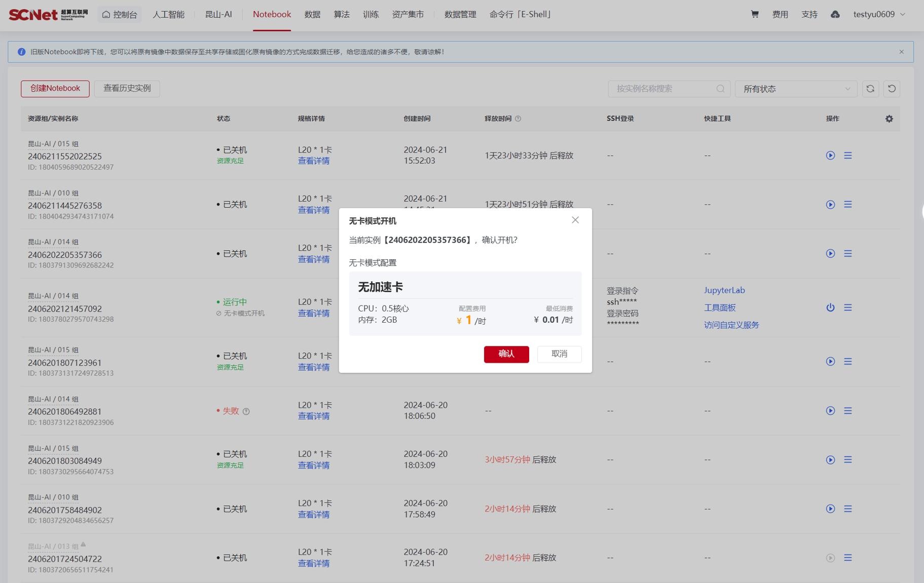This screenshot has height=583, width=924.
Task: Click the instance name search field
Action: 663,89
